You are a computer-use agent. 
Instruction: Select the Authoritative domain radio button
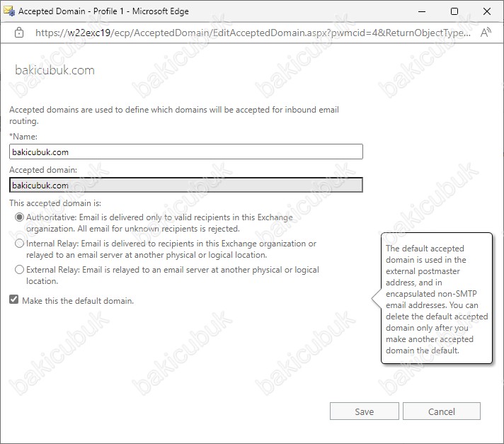(19, 217)
